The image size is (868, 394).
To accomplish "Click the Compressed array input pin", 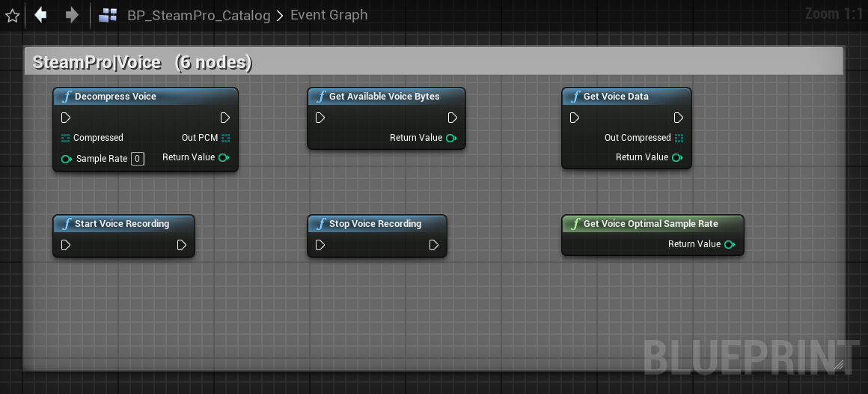I will 66,138.
